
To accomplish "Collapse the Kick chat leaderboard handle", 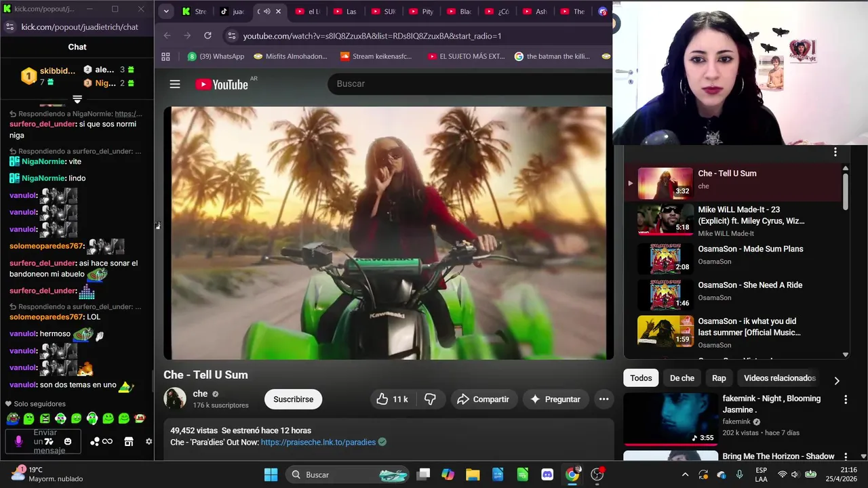I will coord(77,100).
